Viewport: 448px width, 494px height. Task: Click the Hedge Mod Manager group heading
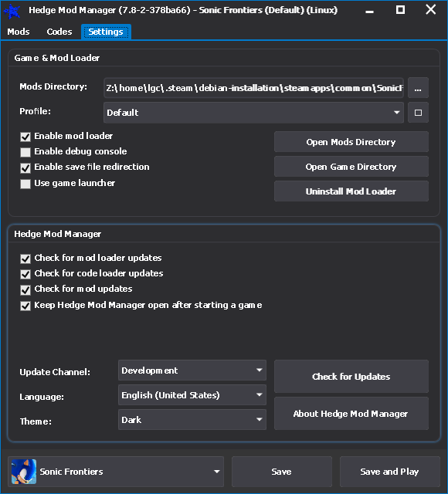coord(58,234)
